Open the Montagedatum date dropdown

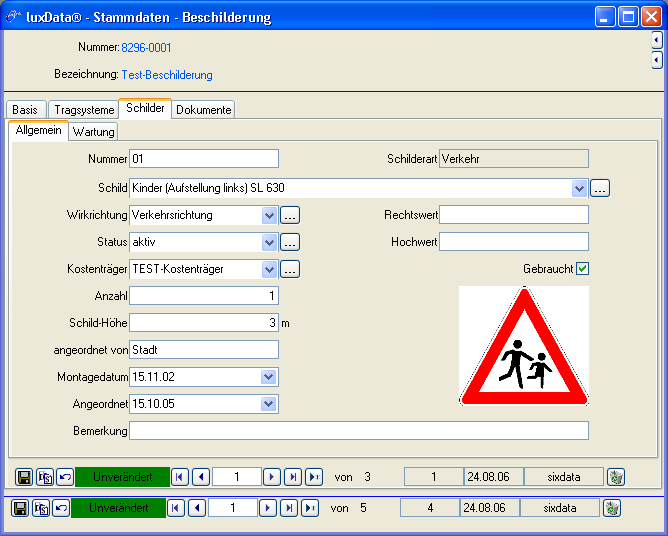[269, 377]
